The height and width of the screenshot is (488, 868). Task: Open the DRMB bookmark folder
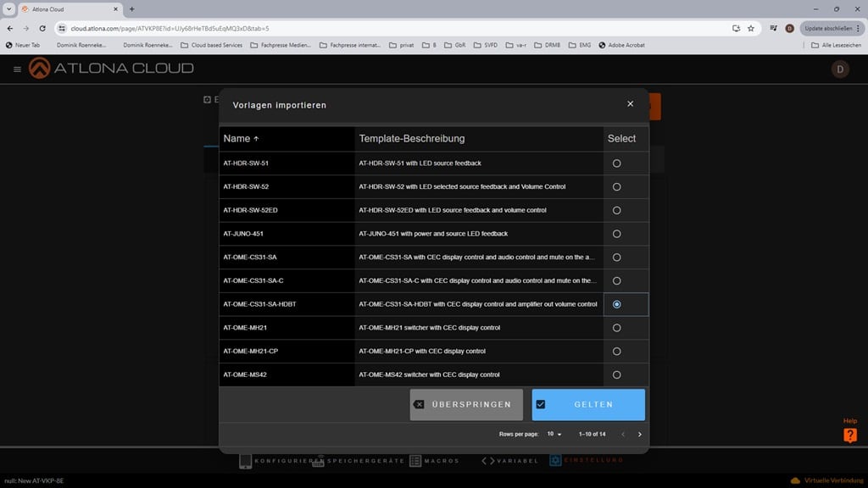pyautogui.click(x=547, y=46)
